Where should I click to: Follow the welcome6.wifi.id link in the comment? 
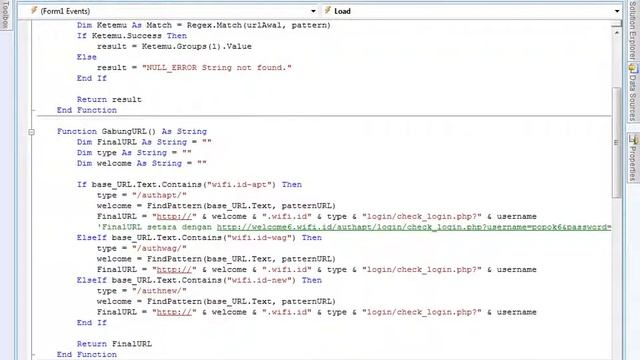414,227
